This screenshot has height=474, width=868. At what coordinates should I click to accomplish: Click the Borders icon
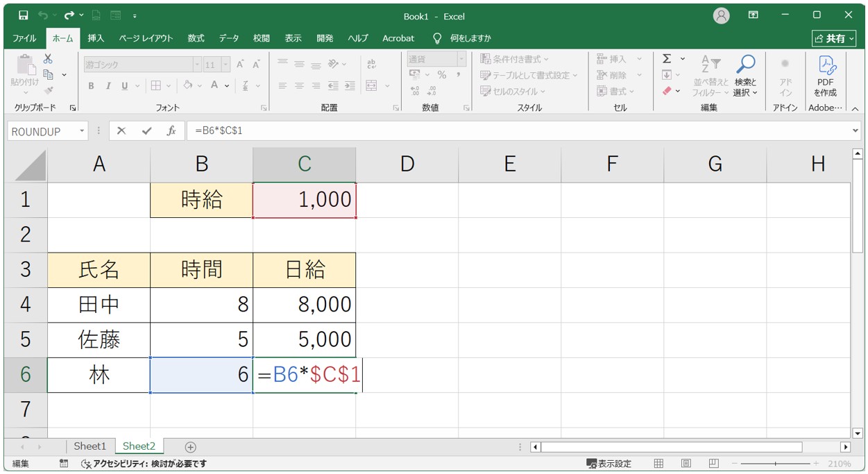coord(156,86)
